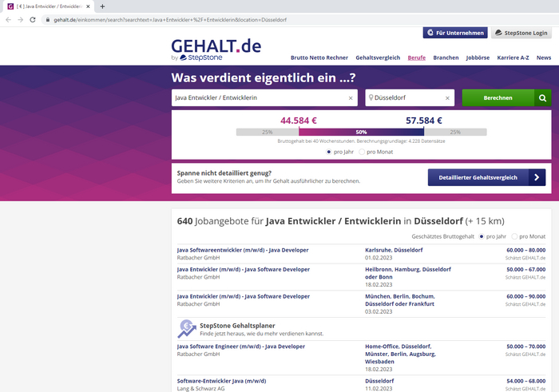
Task: Close the Java Entwickler browser tab
Action: pos(88,6)
